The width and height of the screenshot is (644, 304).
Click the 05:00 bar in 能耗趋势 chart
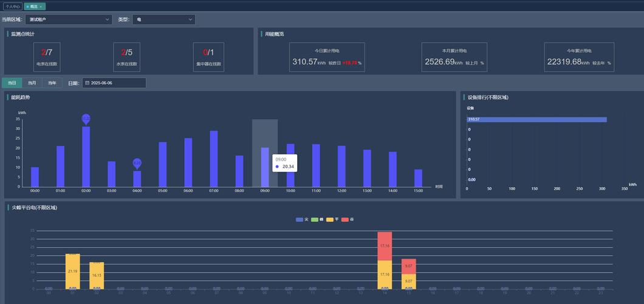(163, 164)
